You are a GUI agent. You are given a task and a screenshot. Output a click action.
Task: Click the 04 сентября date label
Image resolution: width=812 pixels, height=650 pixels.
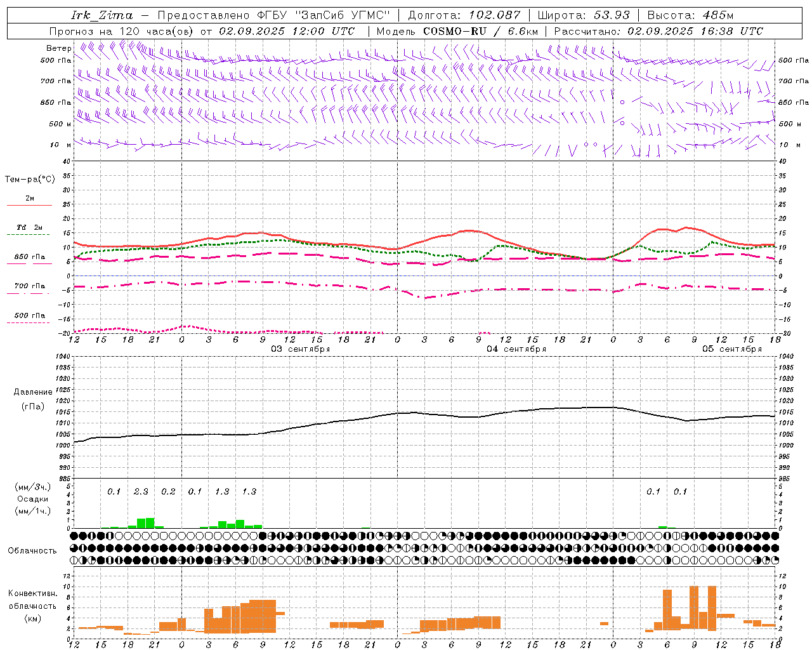[516, 348]
